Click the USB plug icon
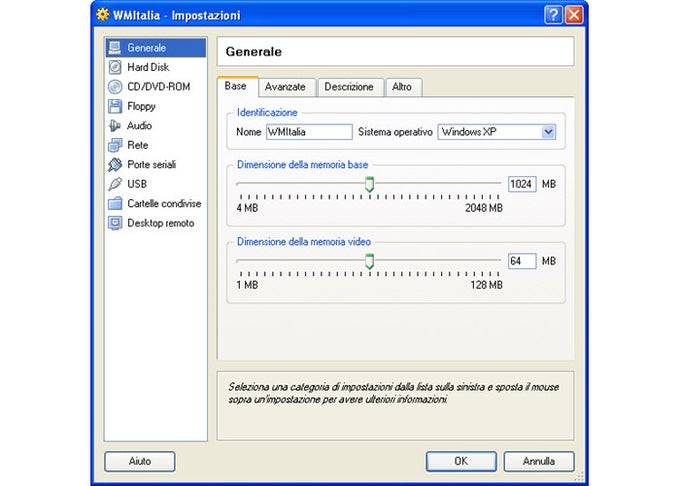680x486 pixels. 115,184
